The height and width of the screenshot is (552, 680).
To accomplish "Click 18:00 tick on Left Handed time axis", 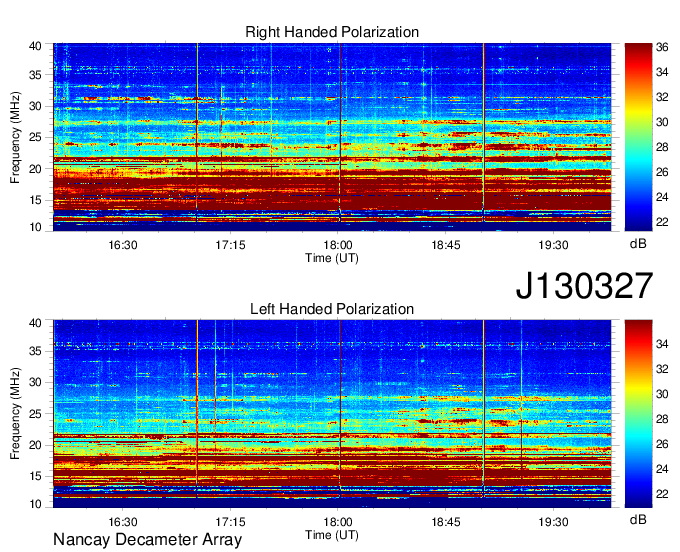I will 338,522.
